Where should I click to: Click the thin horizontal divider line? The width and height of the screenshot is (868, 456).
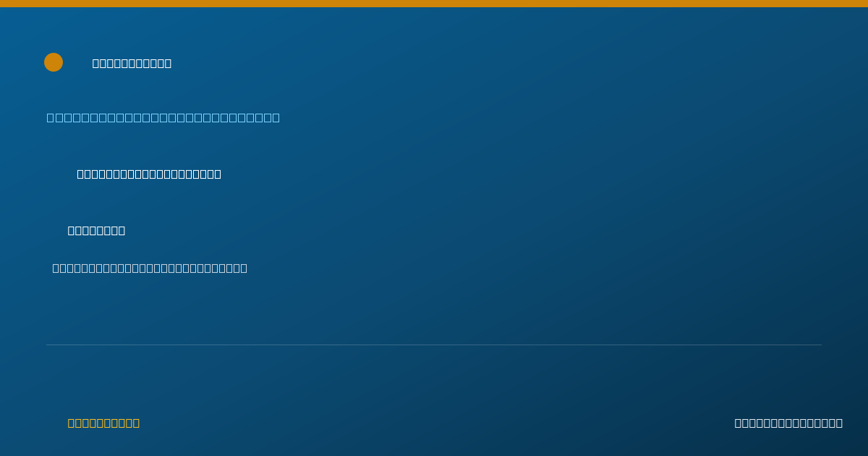point(434,345)
